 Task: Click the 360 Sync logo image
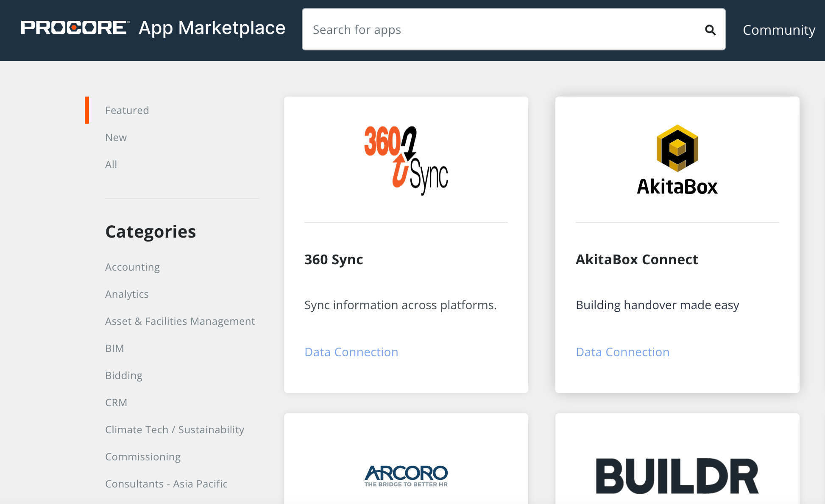coord(406,161)
